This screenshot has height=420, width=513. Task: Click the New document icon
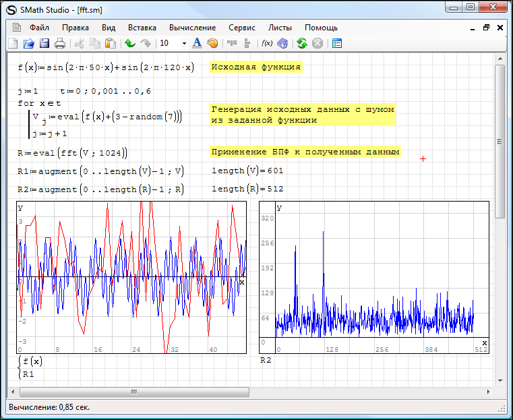pos(13,43)
